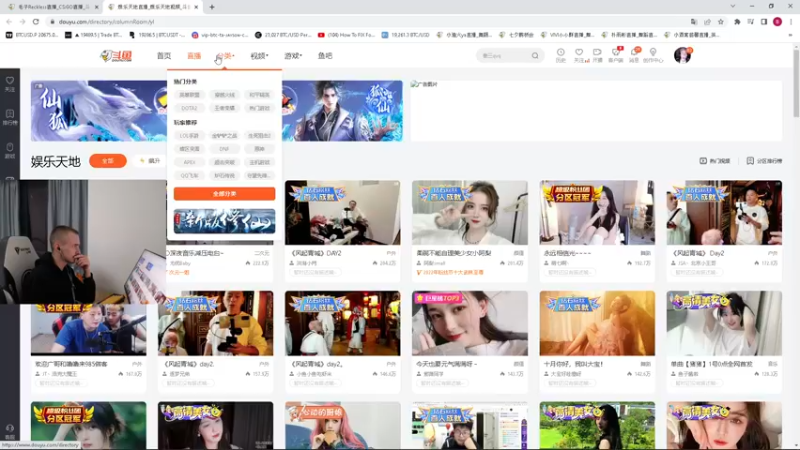
Task: Focus the site search input field
Action: coord(504,56)
